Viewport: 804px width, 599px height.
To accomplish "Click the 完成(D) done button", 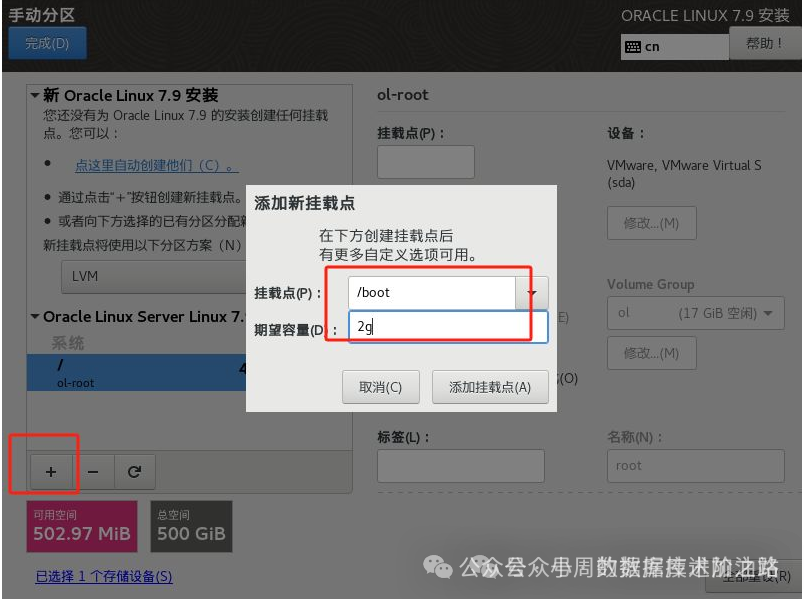I will pos(47,43).
